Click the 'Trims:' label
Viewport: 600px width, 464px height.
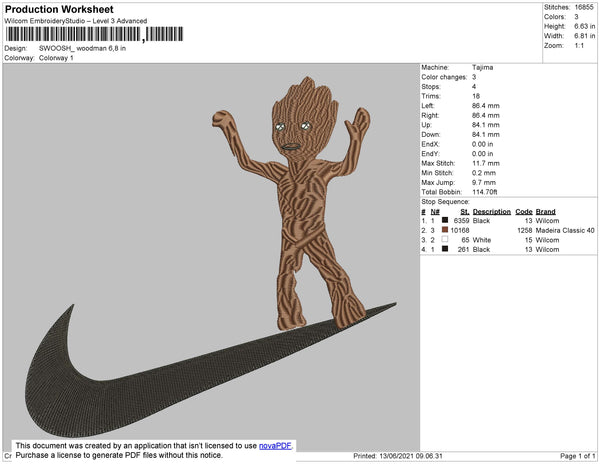(431, 96)
